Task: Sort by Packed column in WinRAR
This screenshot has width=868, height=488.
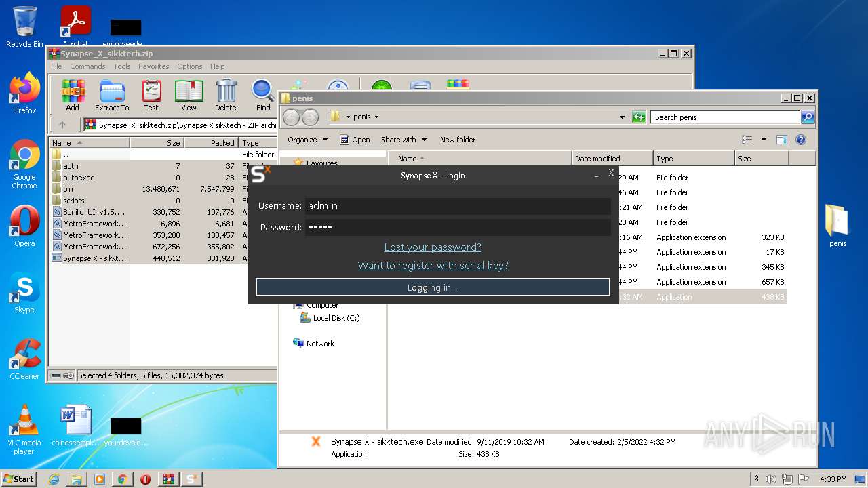Action: [x=211, y=143]
